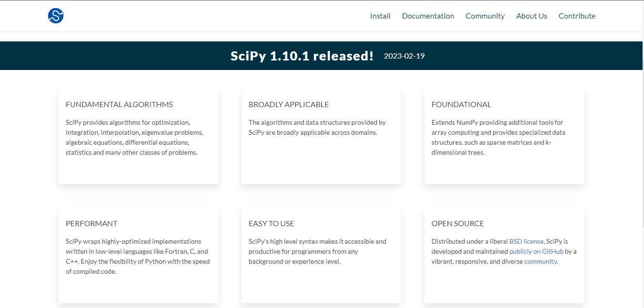Open the Contribute page
644x308 pixels.
pos(577,16)
